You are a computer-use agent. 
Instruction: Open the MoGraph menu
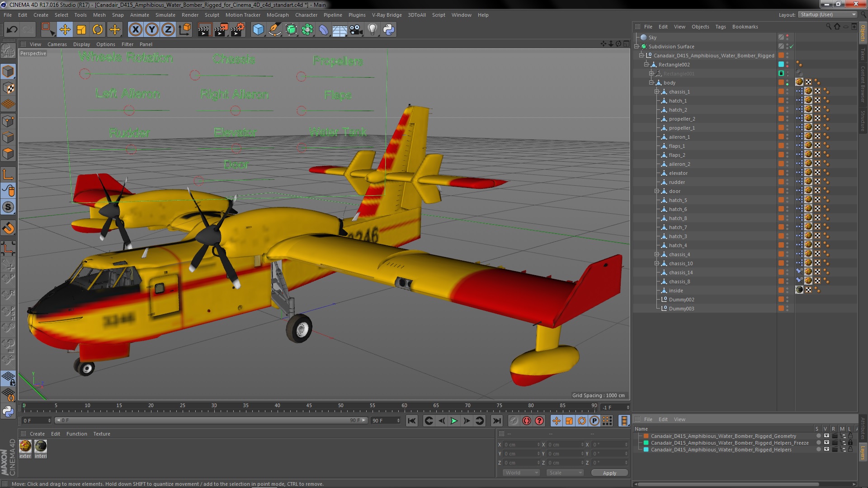click(x=278, y=15)
